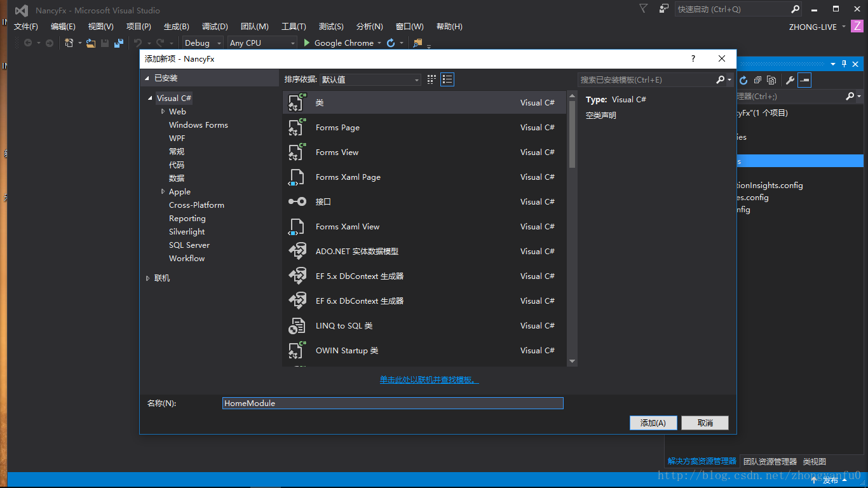Open the 排序依据 sort dropdown
This screenshot has width=868, height=488.
click(370, 79)
